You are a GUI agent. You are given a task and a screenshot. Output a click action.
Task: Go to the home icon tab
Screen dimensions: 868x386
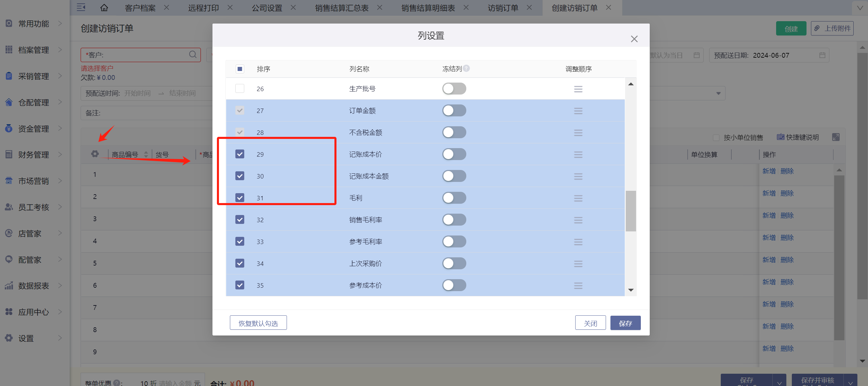click(104, 8)
